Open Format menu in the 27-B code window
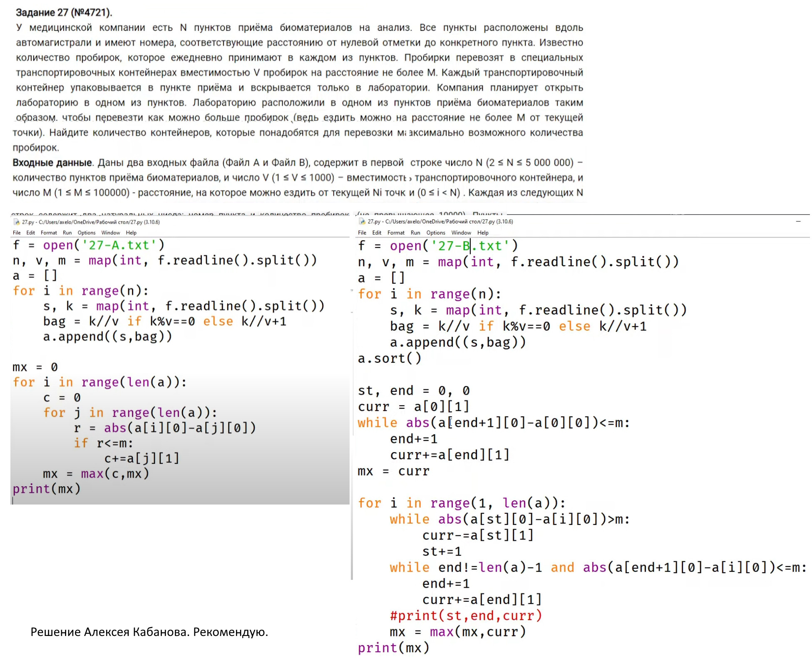Screen dimensions: 812x658 [x=396, y=233]
